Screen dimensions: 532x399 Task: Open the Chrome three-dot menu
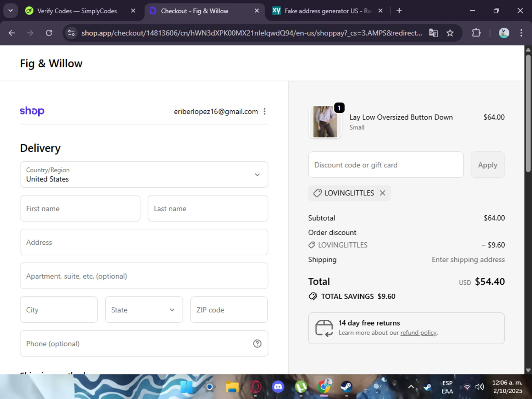tap(521, 33)
